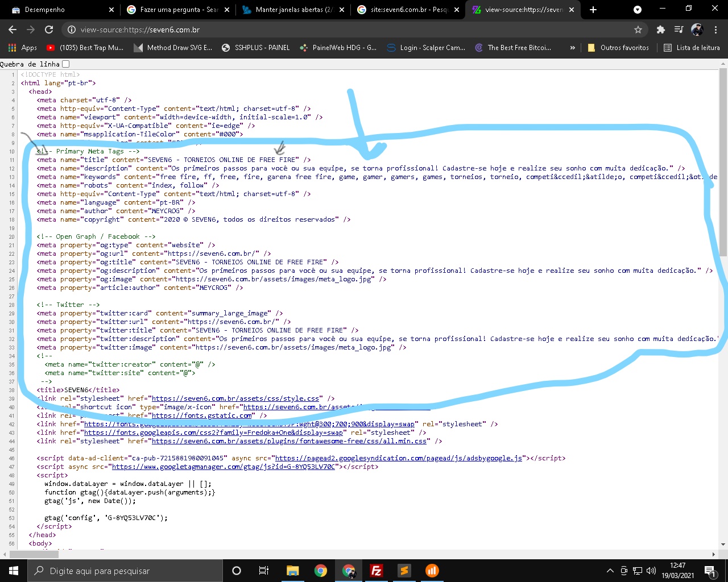Viewport: 728px width, 582px height.
Task: Expand the hidden bookmarks chevron
Action: click(x=572, y=48)
